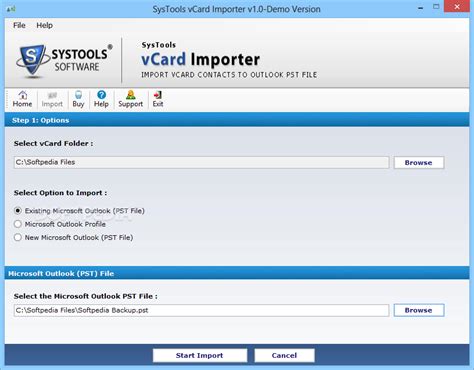This screenshot has width=474, height=370.
Task: Click the vCard folder path field
Action: (x=201, y=162)
